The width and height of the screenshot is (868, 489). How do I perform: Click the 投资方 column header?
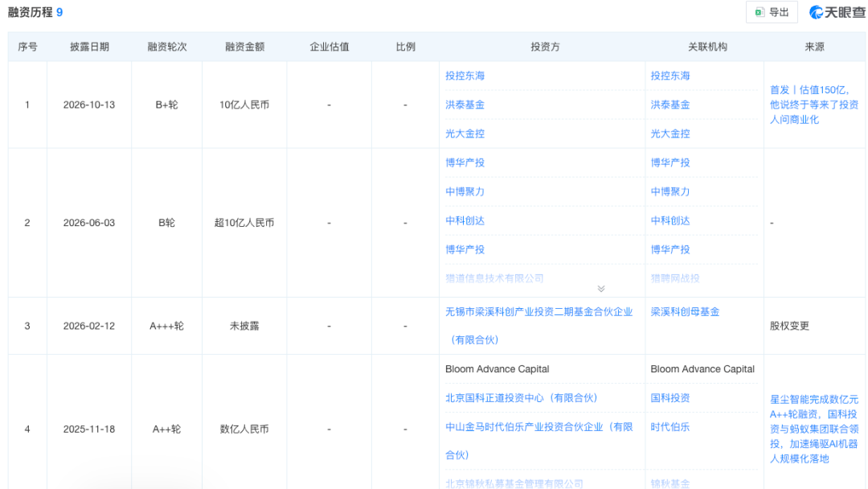545,47
